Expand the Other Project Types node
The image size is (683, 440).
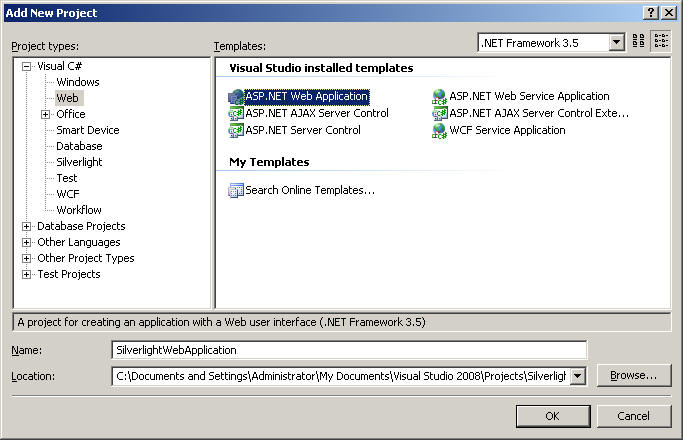pos(27,259)
